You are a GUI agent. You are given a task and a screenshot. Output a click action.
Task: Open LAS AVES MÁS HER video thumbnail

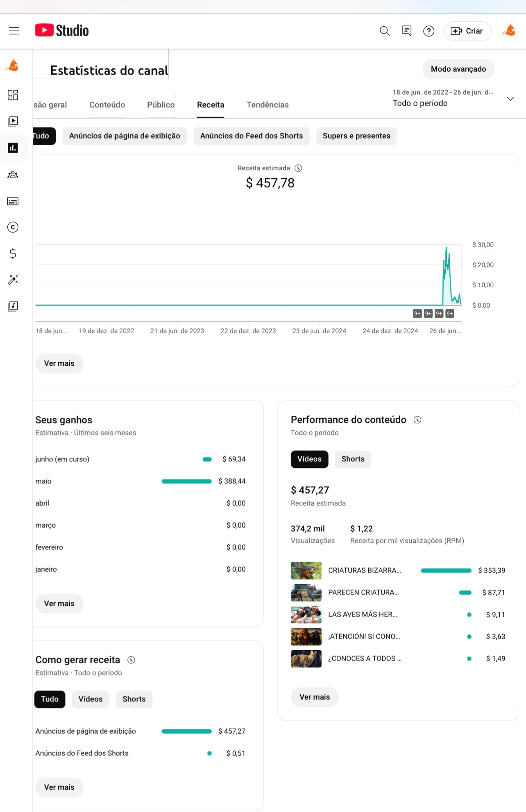click(x=306, y=615)
